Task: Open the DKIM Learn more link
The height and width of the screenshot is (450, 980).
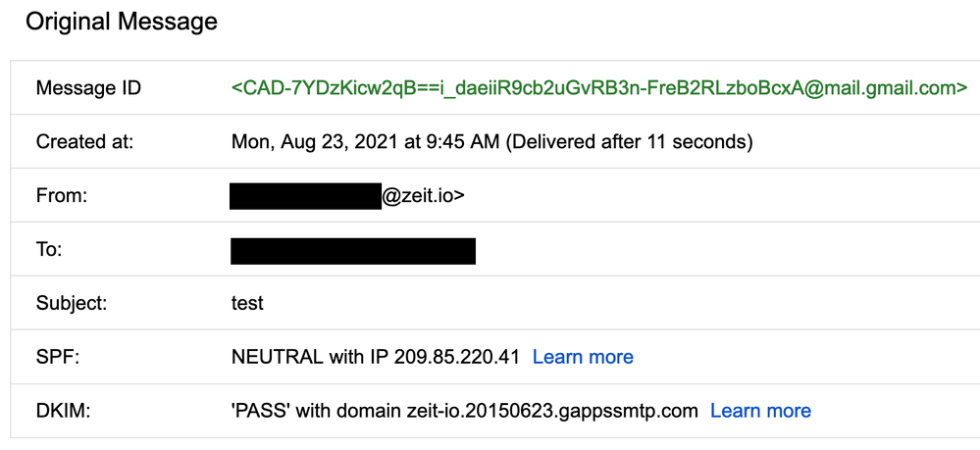Action: [760, 411]
